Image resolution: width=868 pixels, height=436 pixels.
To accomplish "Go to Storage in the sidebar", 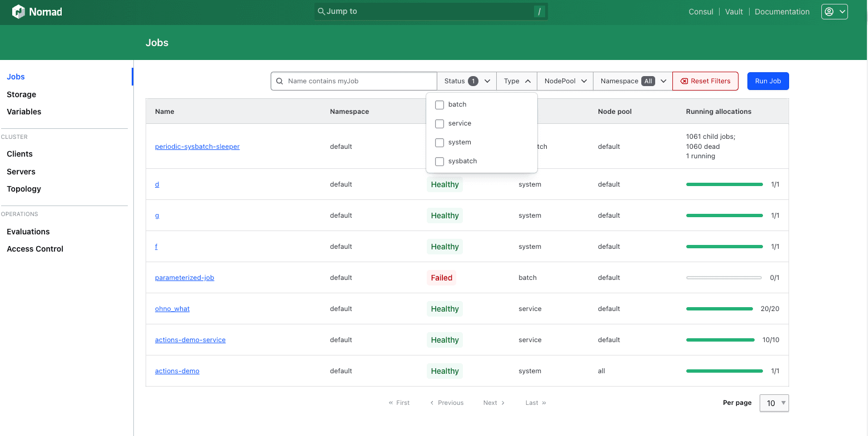I will pyautogui.click(x=22, y=94).
